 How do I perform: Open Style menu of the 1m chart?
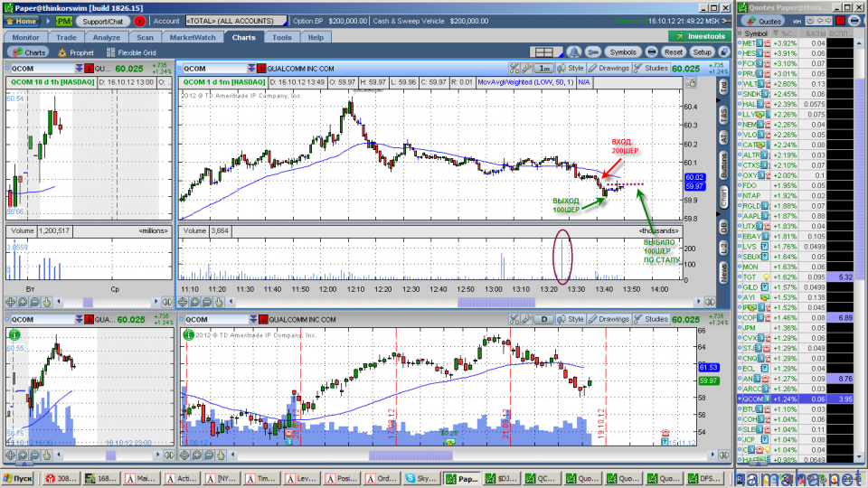coord(571,68)
